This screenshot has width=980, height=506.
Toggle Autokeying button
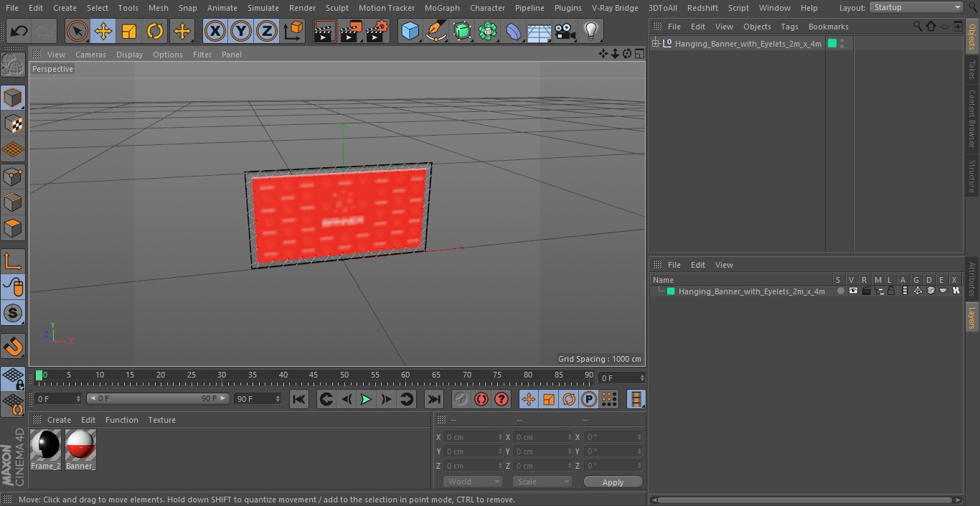(481, 399)
